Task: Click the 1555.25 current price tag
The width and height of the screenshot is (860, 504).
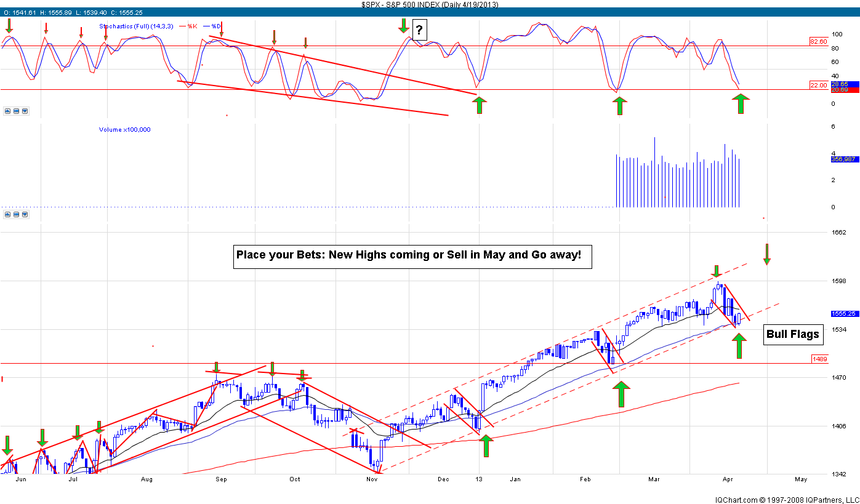Action: (844, 313)
